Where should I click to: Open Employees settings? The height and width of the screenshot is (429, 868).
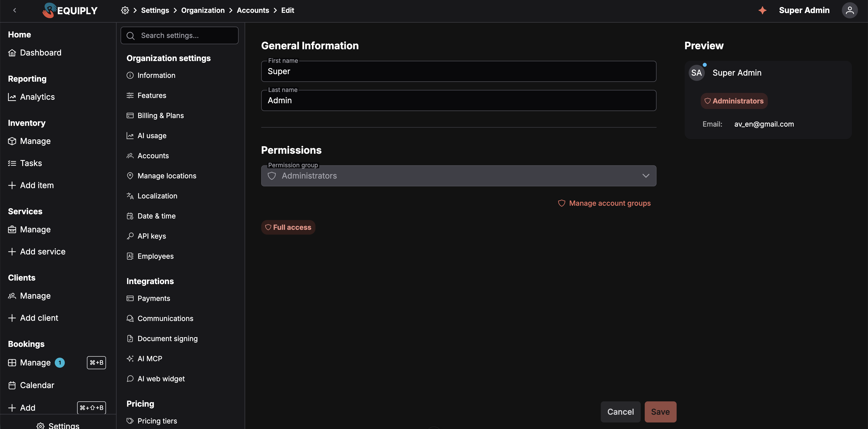(x=150, y=256)
